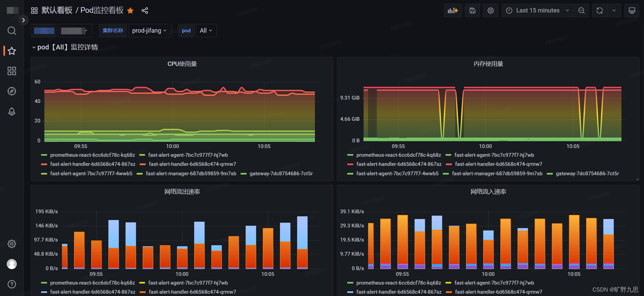This screenshot has width=644, height=296.
Task: Open prod-jifang cluster dropdown
Action: click(150, 31)
